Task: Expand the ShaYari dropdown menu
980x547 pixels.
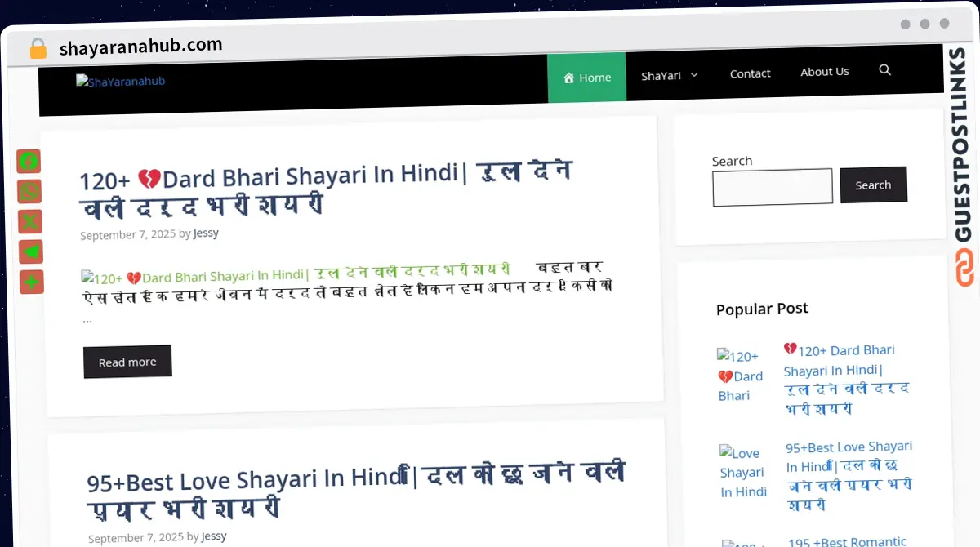Action: tap(668, 74)
